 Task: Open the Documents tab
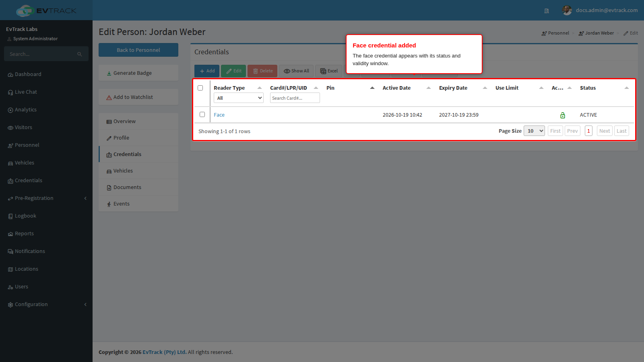tap(138, 187)
